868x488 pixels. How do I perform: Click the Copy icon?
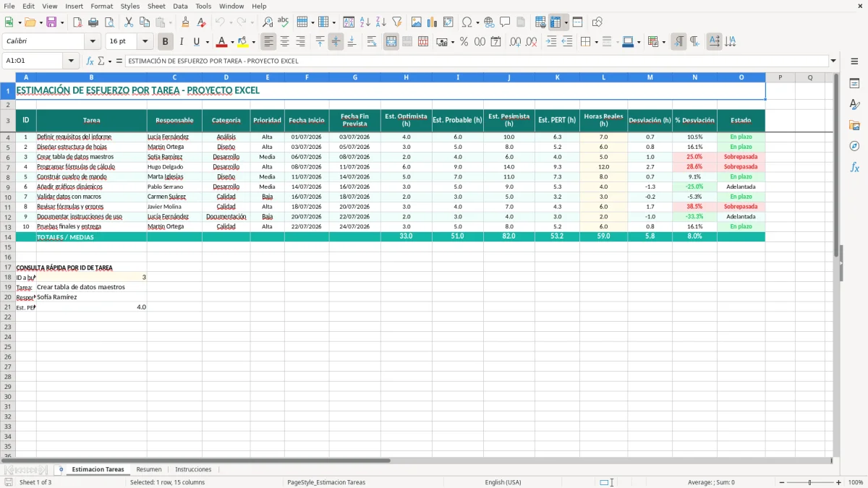pyautogui.click(x=145, y=22)
